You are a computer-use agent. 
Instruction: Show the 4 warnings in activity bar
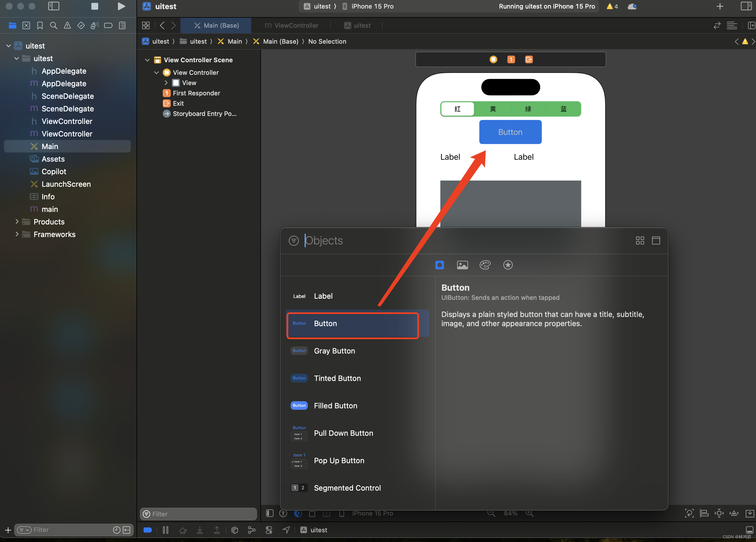[x=612, y=6]
